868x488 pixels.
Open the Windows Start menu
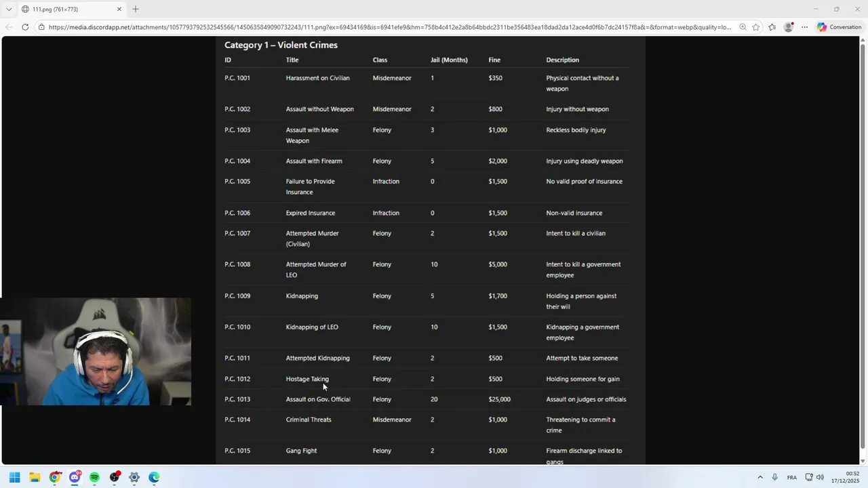point(15,477)
